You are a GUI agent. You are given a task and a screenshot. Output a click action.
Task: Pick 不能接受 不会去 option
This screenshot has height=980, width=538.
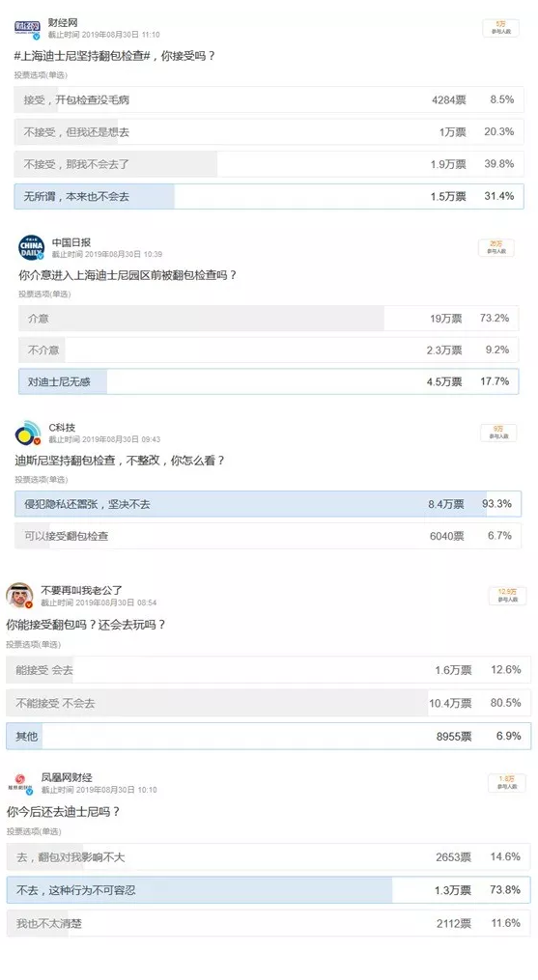269,703
